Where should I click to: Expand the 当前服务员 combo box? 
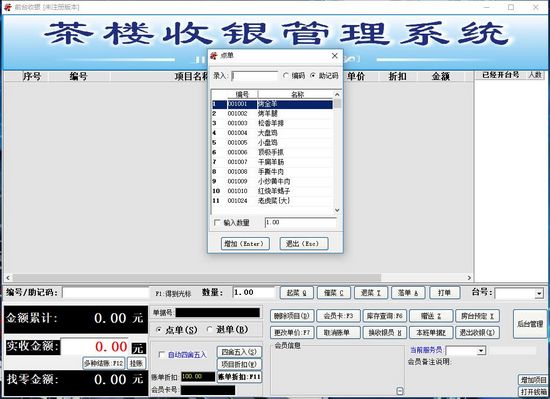click(x=482, y=350)
